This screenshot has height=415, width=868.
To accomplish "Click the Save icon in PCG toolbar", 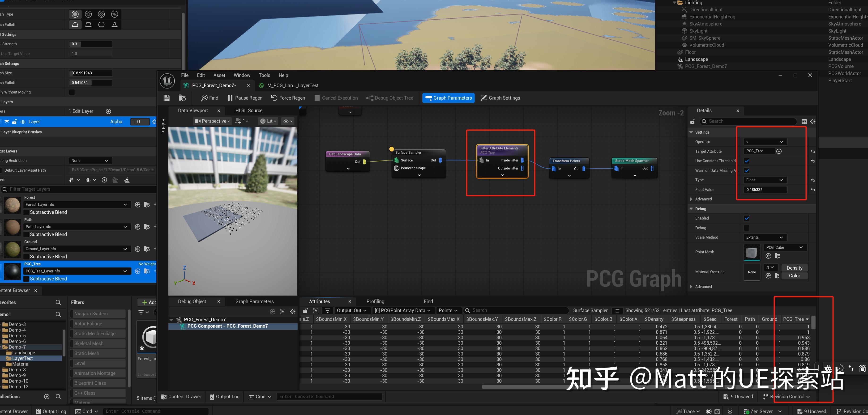I will click(167, 98).
